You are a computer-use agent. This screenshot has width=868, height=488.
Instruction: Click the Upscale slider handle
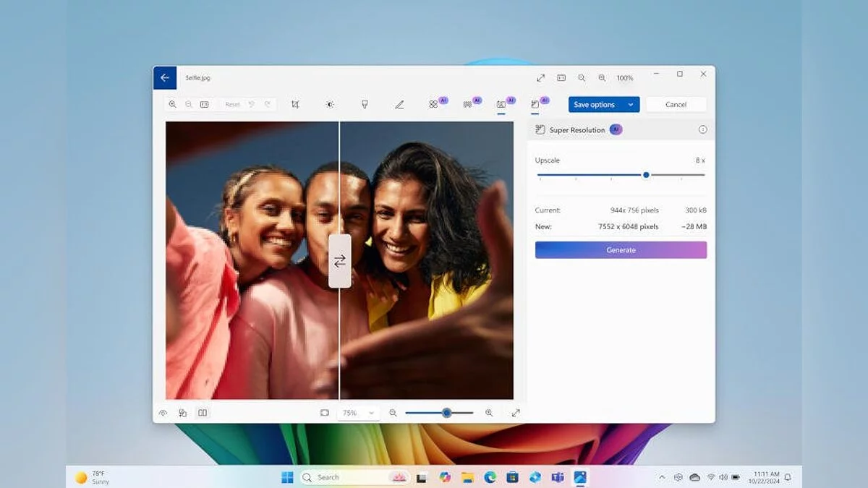(646, 175)
